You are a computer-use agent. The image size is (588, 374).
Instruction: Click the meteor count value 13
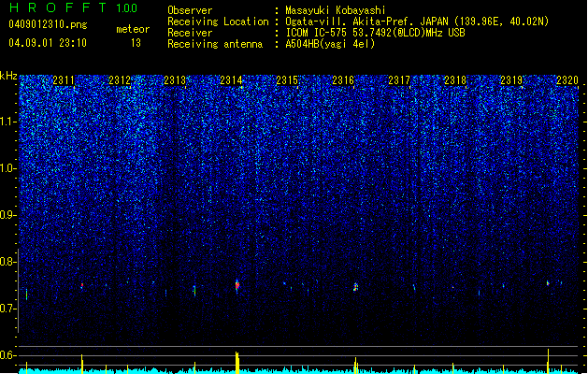coord(136,43)
